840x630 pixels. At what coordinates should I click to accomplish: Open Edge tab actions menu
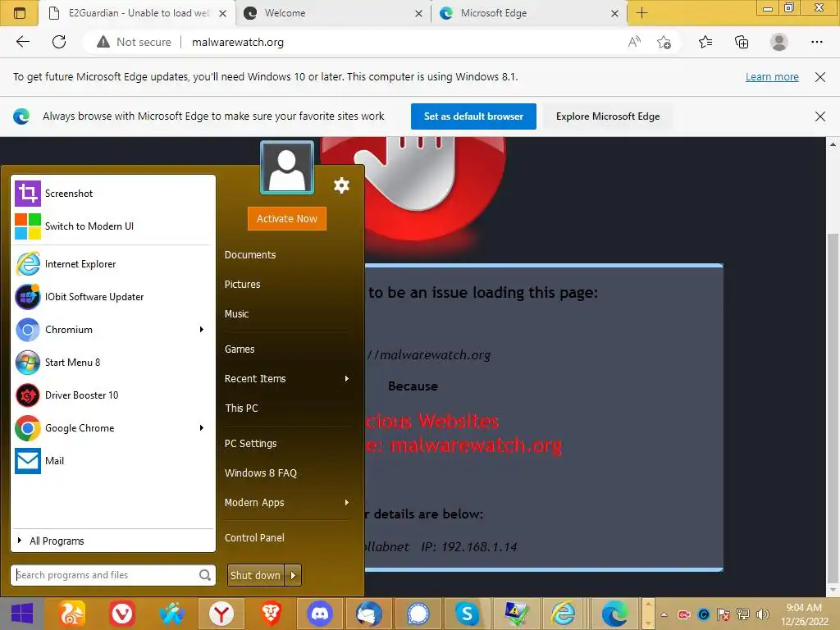click(20, 13)
